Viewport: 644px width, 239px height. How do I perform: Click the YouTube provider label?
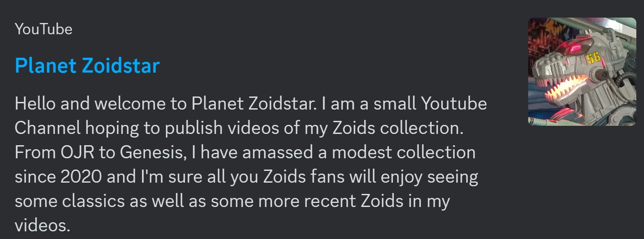tap(43, 29)
